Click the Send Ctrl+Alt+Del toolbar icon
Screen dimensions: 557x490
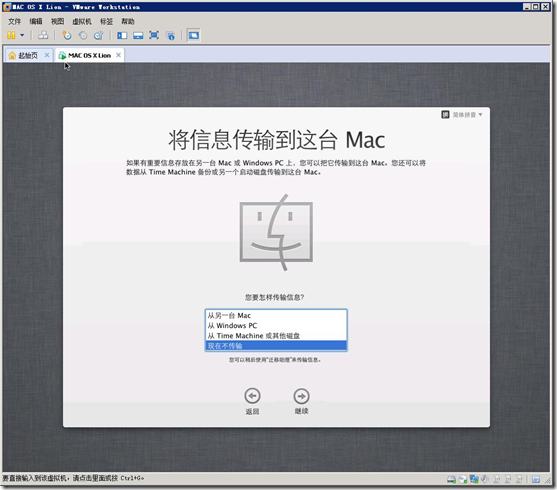click(43, 35)
